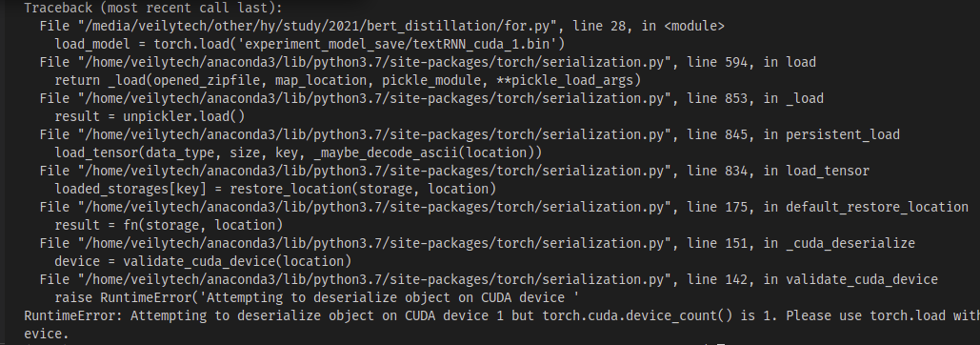Screen dimensions: 980x345
Task: Click the 'Traceback (most recent call last)' line
Action: click(x=153, y=9)
